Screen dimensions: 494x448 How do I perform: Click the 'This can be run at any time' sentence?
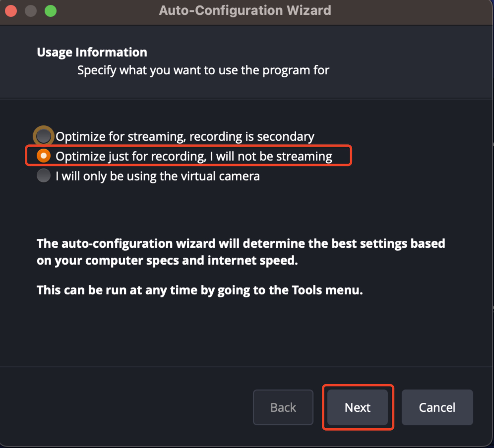[x=200, y=290]
